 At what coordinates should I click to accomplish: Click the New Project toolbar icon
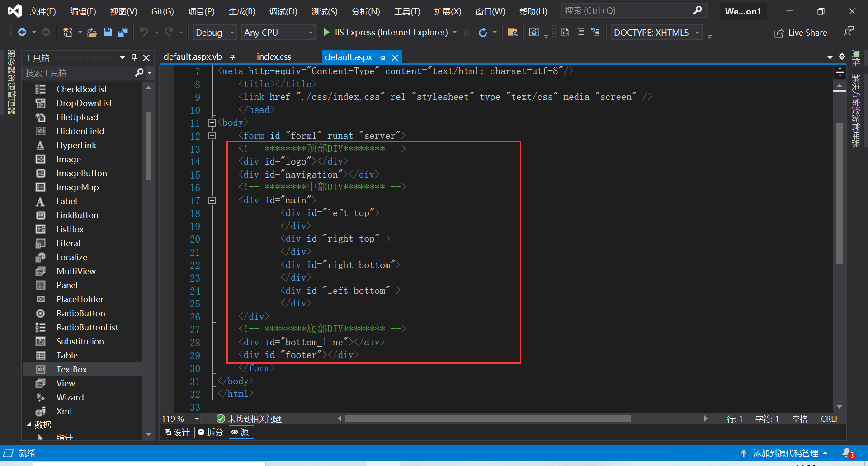tap(68, 32)
